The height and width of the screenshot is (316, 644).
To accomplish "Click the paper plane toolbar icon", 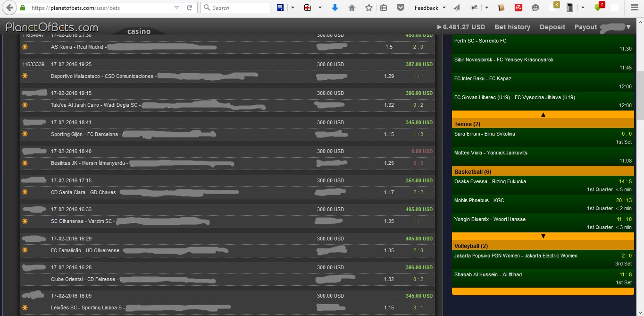I will coord(456,8).
